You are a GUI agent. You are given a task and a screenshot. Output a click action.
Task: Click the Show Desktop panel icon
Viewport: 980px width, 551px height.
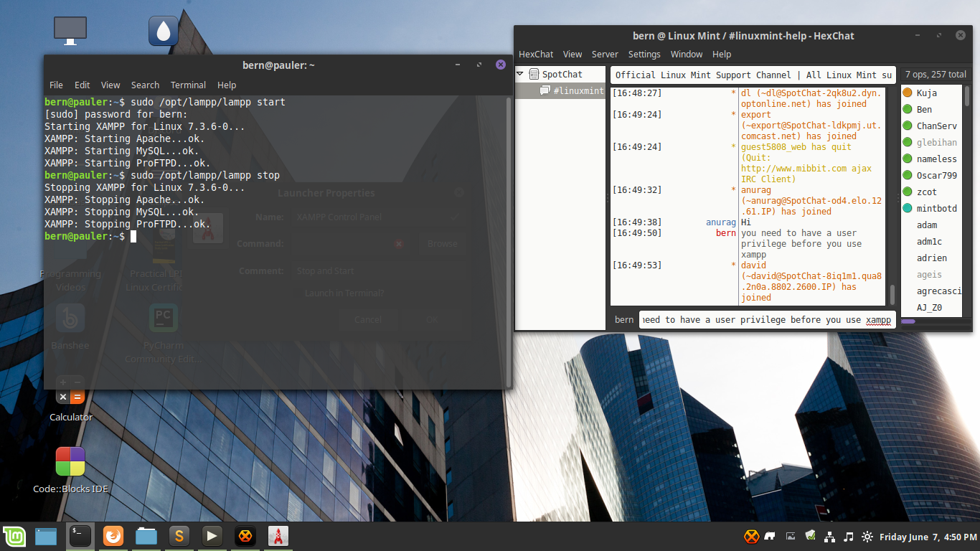click(46, 536)
